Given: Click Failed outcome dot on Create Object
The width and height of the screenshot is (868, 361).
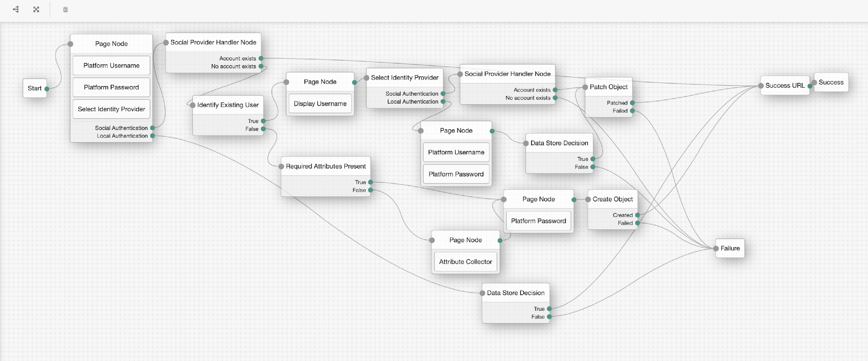Looking at the screenshot, I should tap(637, 223).
